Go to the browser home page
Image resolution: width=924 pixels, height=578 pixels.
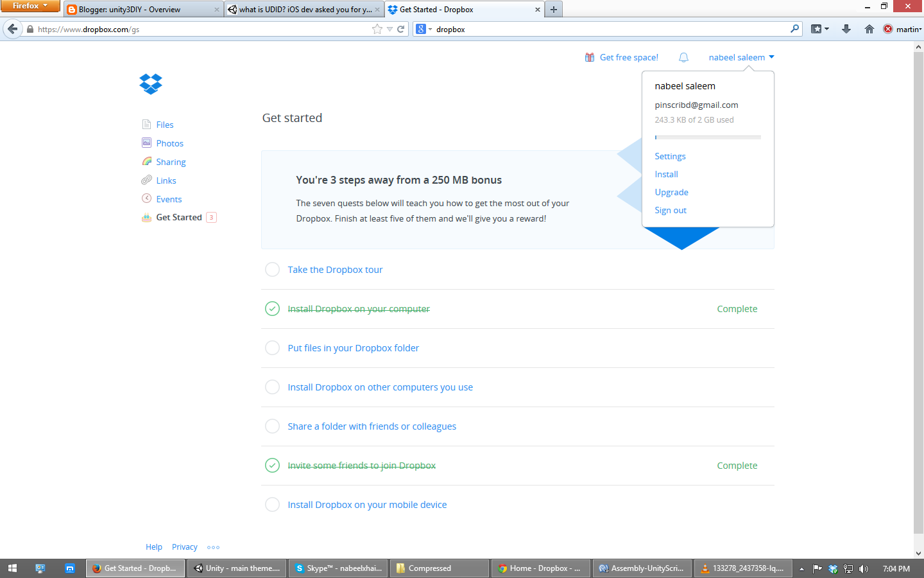point(869,29)
